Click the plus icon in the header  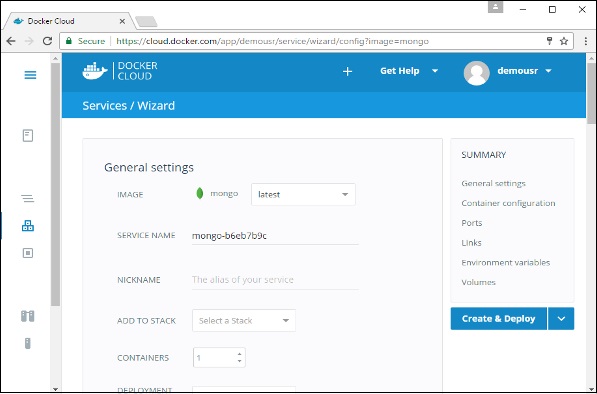pyautogui.click(x=347, y=71)
